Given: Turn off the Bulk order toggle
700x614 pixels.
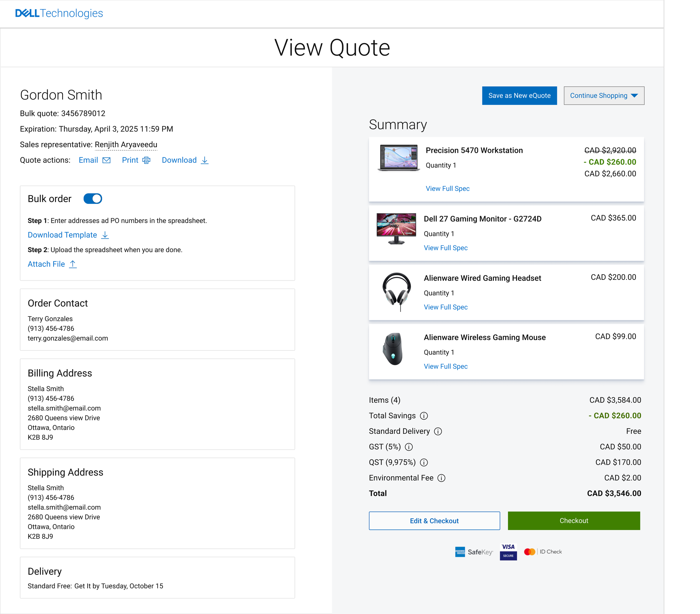Looking at the screenshot, I should click(x=93, y=198).
